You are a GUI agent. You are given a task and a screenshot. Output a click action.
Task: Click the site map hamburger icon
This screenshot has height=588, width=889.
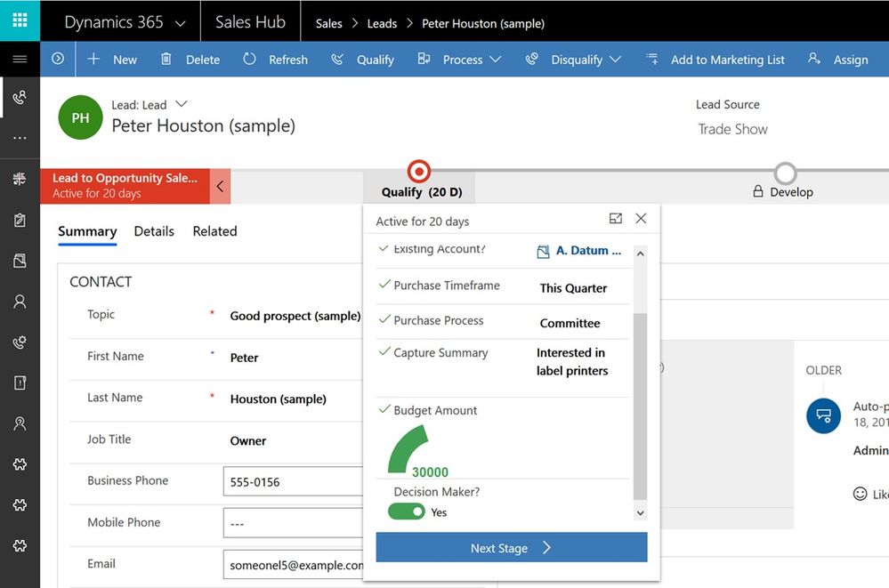pyautogui.click(x=18, y=59)
